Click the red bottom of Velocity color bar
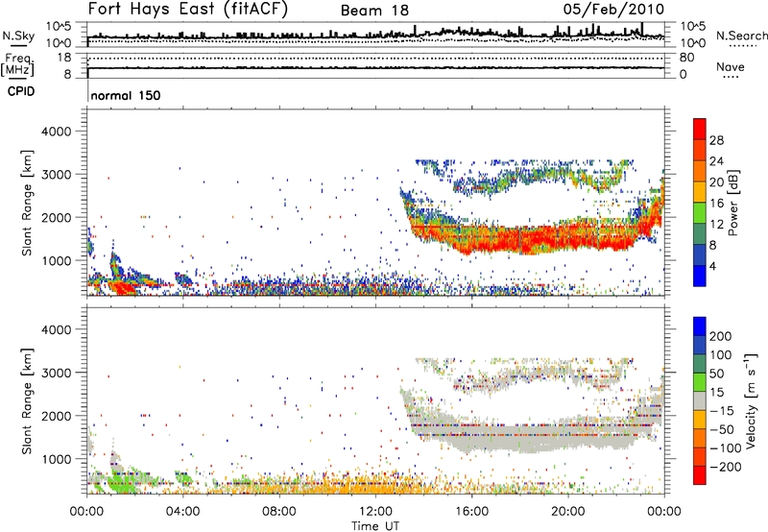Image resolution: width=768 pixels, height=532 pixels. [700, 475]
